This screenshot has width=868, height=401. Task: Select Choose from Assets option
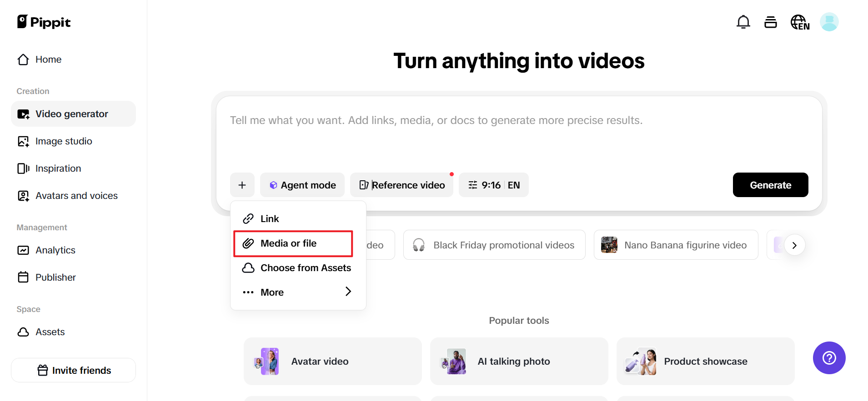point(298,268)
